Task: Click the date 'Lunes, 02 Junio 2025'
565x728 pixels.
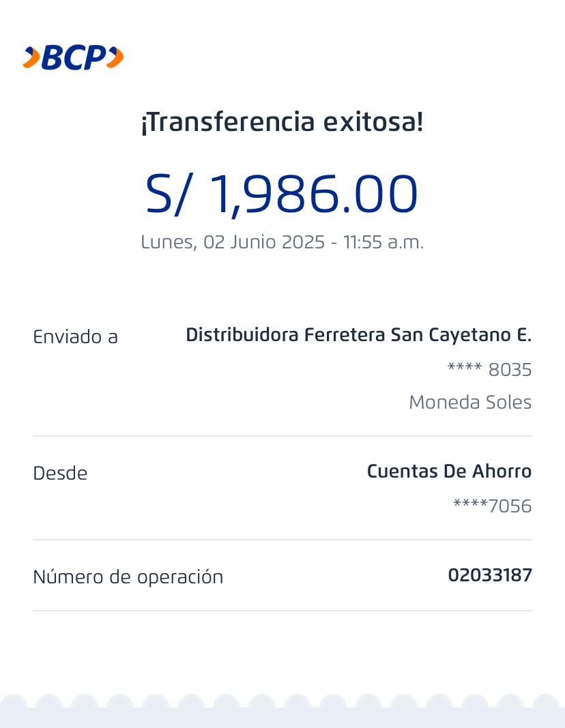Action: (x=232, y=242)
